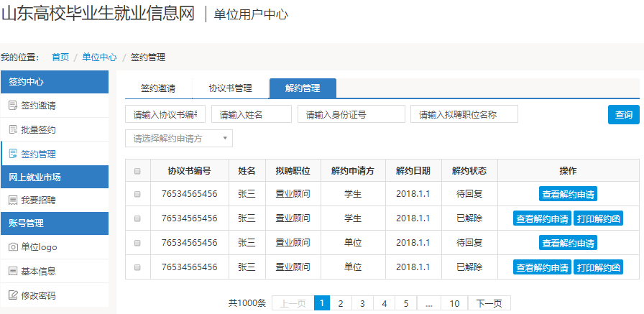Click the 签约管理 sidebar icon
644x314 pixels.
pyautogui.click(x=13, y=154)
